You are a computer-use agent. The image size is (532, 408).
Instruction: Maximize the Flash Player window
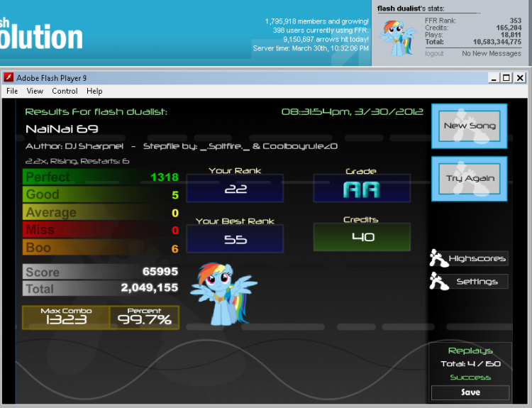point(506,78)
